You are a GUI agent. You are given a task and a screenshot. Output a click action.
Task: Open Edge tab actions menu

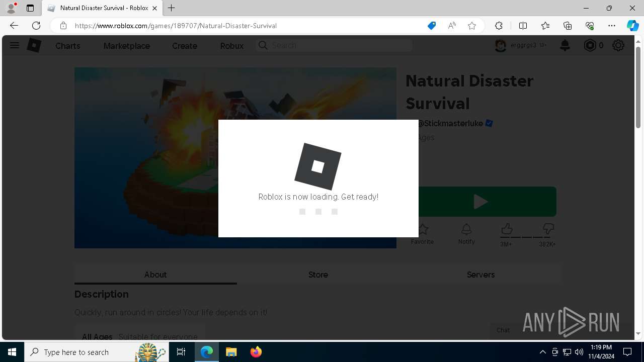coord(30,8)
